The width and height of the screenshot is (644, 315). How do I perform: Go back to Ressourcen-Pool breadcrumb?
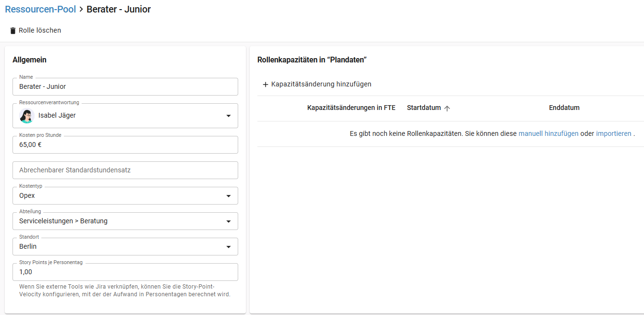[40, 9]
